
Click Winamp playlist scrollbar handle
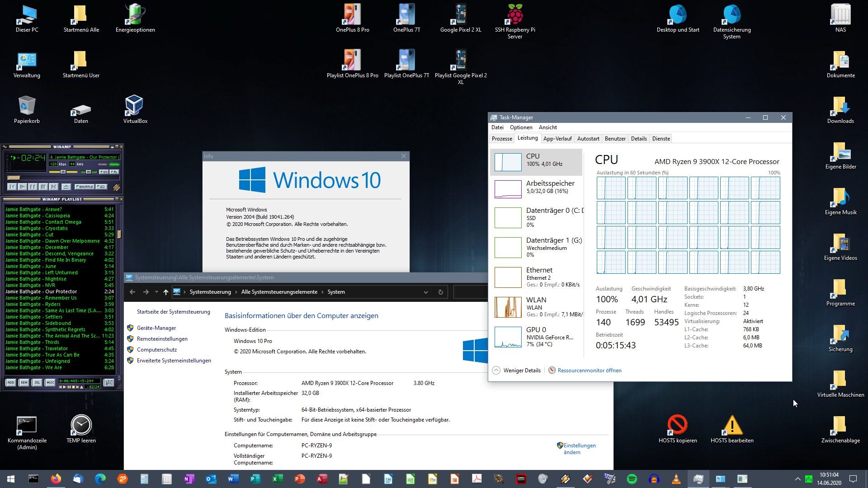(x=119, y=234)
